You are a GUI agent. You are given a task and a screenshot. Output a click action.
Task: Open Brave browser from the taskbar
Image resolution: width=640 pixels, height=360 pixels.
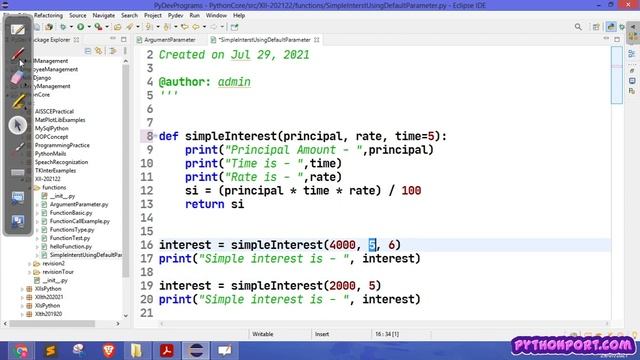[x=109, y=351]
